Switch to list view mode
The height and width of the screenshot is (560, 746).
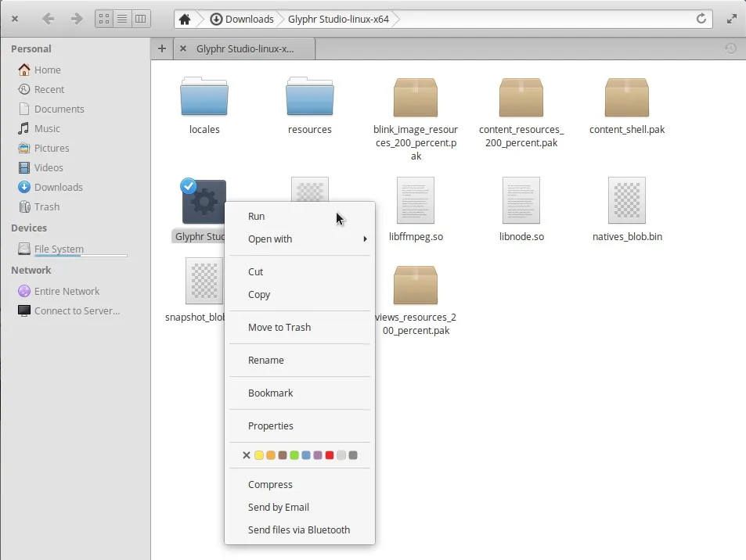pyautogui.click(x=122, y=19)
